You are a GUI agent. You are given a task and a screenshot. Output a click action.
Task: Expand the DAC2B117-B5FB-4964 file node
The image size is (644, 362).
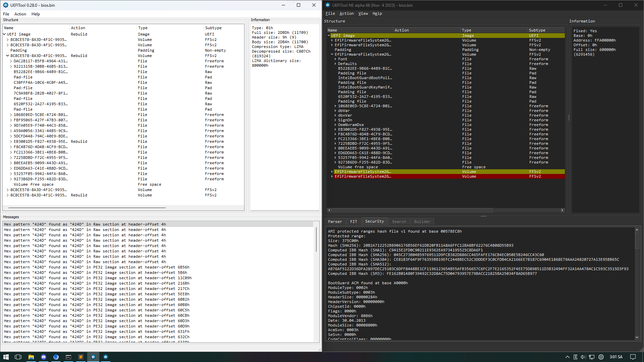(11, 61)
